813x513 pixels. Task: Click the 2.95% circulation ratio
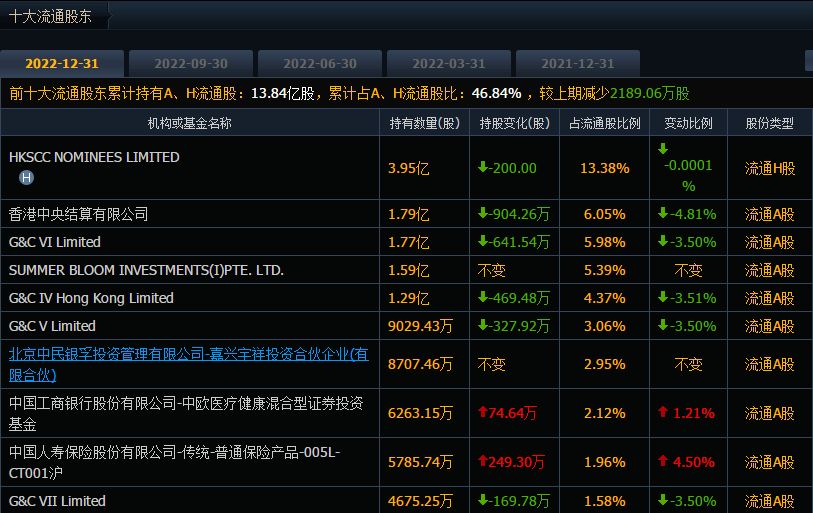(x=605, y=365)
